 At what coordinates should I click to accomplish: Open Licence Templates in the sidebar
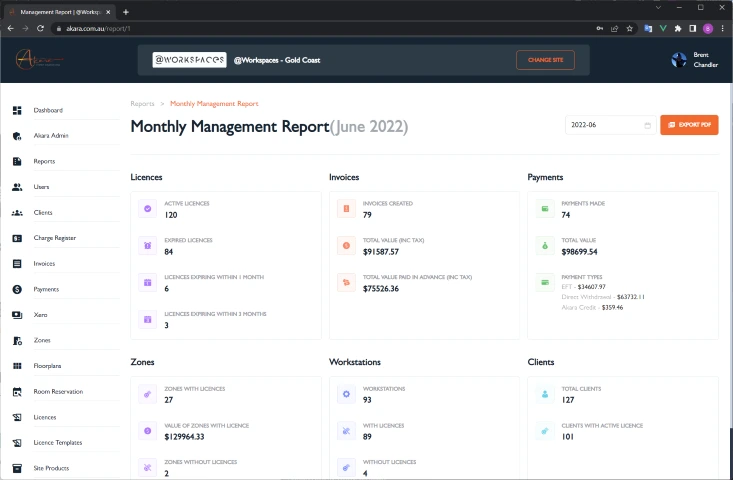point(57,443)
